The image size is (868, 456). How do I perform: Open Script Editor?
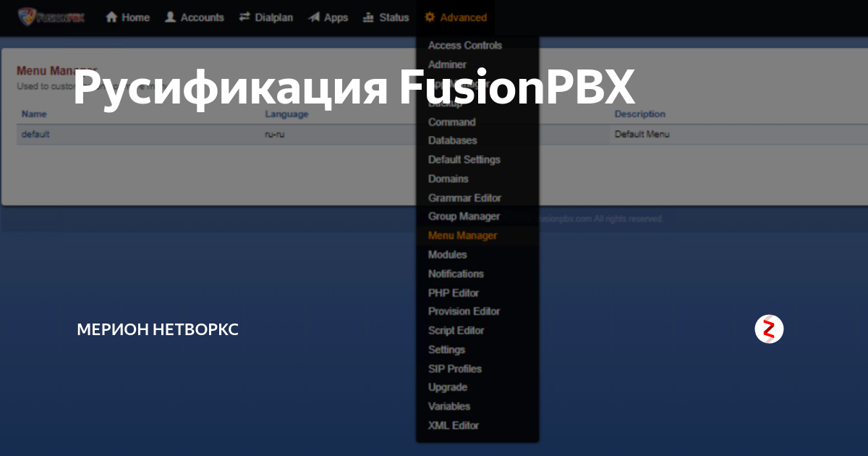coord(456,331)
